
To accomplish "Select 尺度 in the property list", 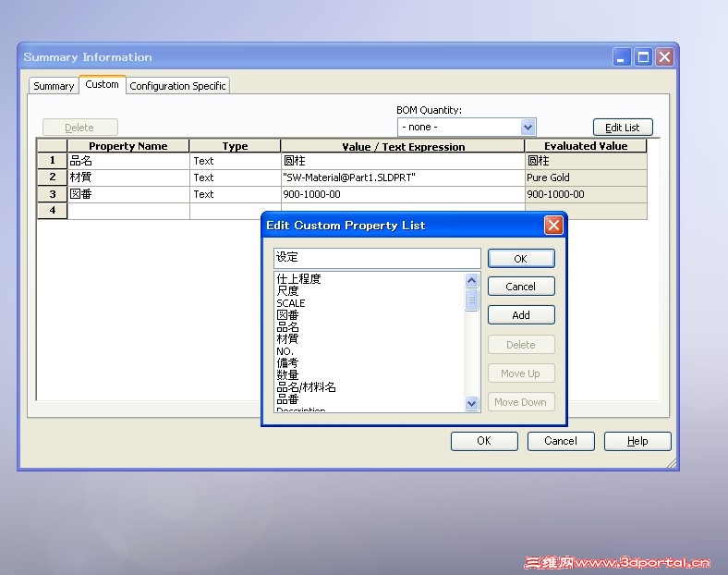I will pyautogui.click(x=287, y=291).
